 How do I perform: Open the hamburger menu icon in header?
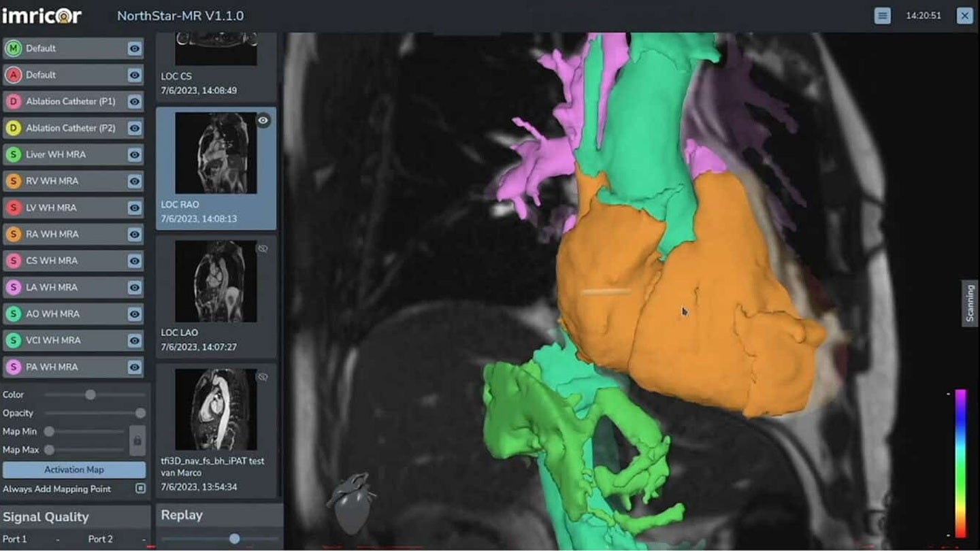click(882, 16)
